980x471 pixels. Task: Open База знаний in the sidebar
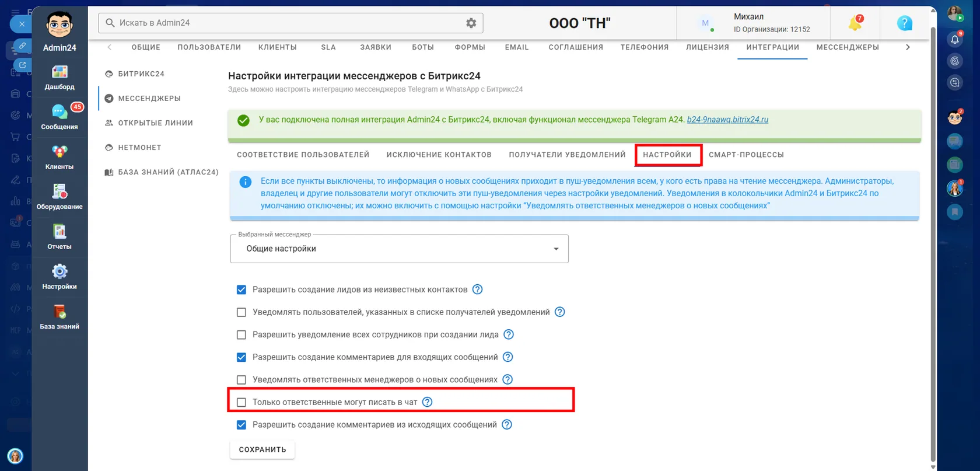pos(60,317)
